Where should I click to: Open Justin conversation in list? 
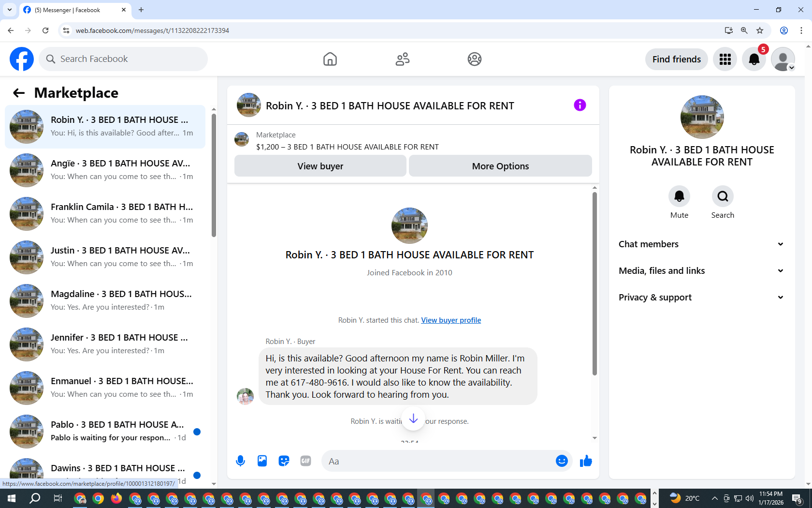coord(105,257)
